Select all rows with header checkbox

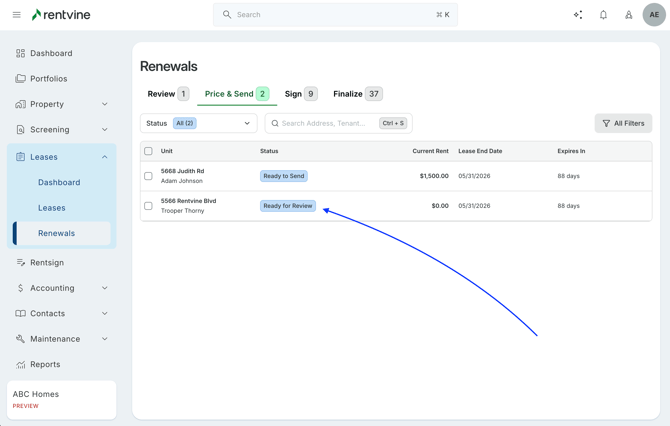click(x=148, y=151)
